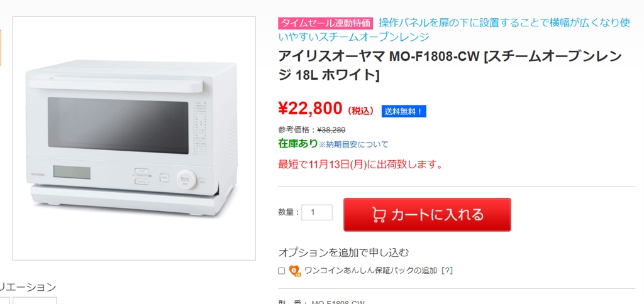
Task: Click the red ¥22,800 price
Action: click(310, 109)
